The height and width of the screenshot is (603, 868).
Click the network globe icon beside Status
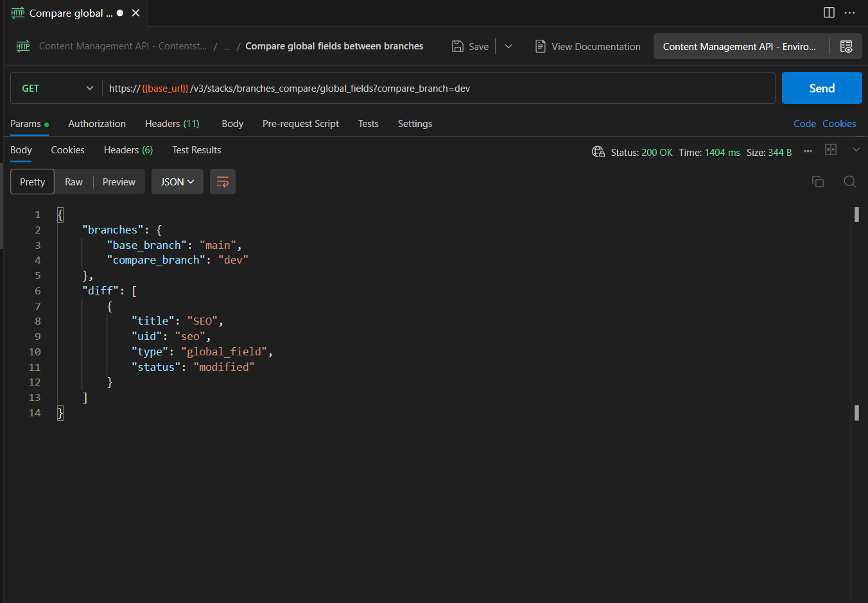(x=598, y=152)
